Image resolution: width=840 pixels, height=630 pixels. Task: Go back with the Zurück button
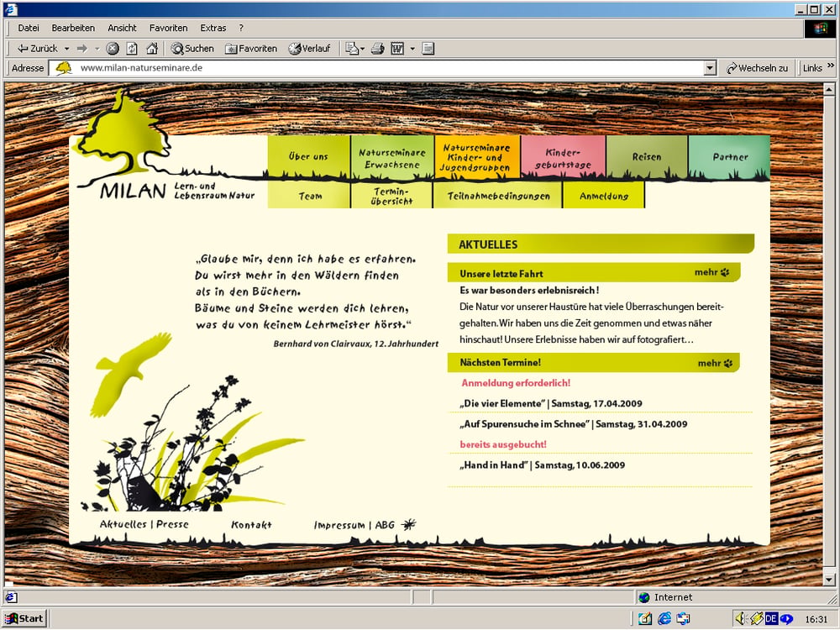[x=37, y=49]
